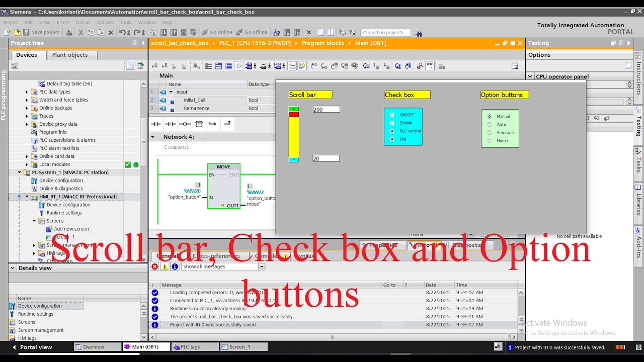Switch to the Plant objects tab
644x362 pixels.
point(70,55)
